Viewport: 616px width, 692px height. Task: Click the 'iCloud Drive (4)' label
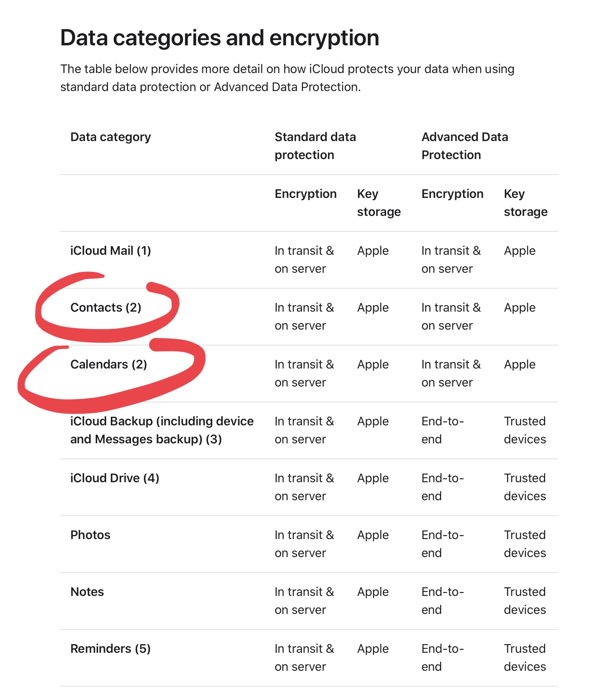(x=115, y=478)
